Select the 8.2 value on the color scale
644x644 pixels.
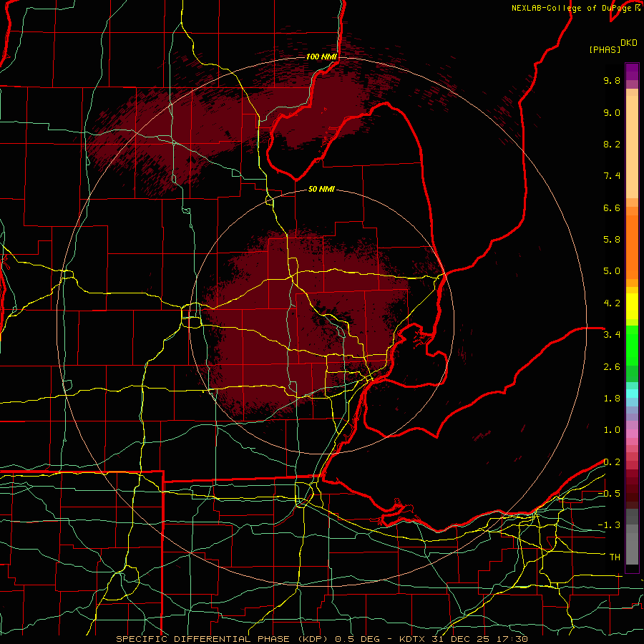pyautogui.click(x=612, y=144)
